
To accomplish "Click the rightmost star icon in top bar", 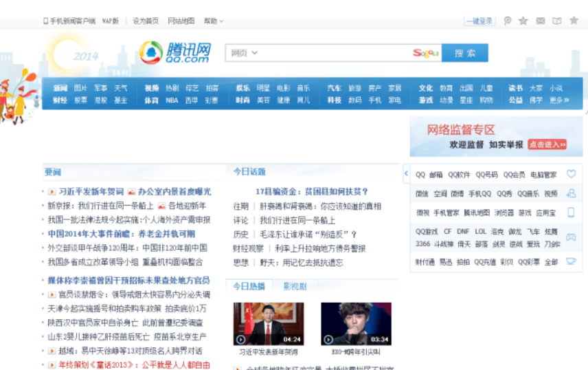I will pos(574,21).
